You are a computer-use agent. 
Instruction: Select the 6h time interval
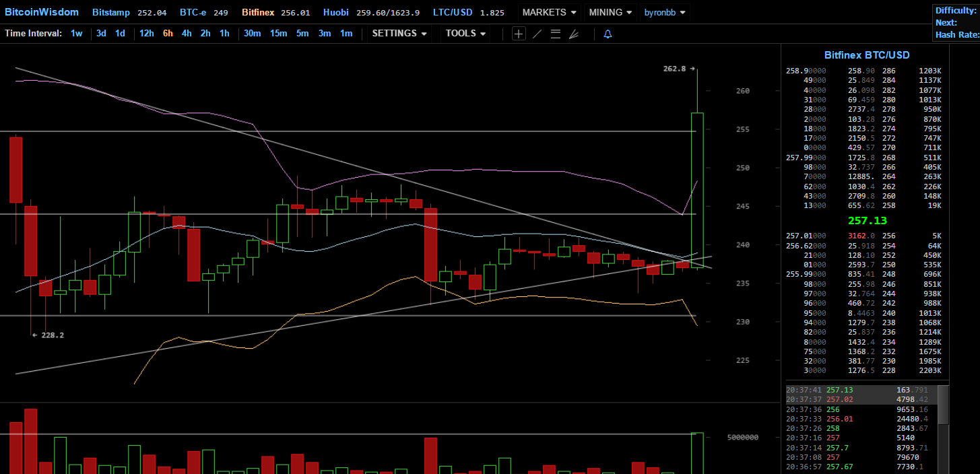tap(168, 34)
